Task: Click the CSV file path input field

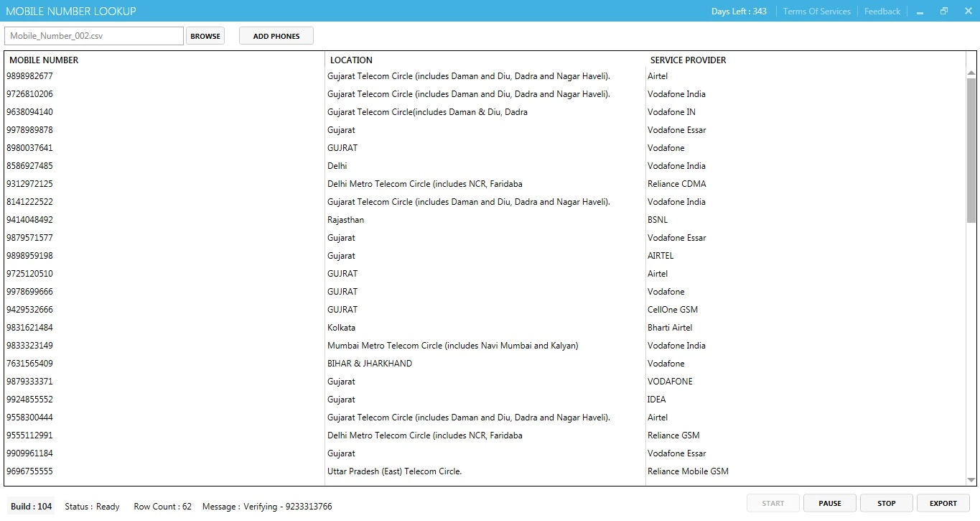Action: click(94, 36)
